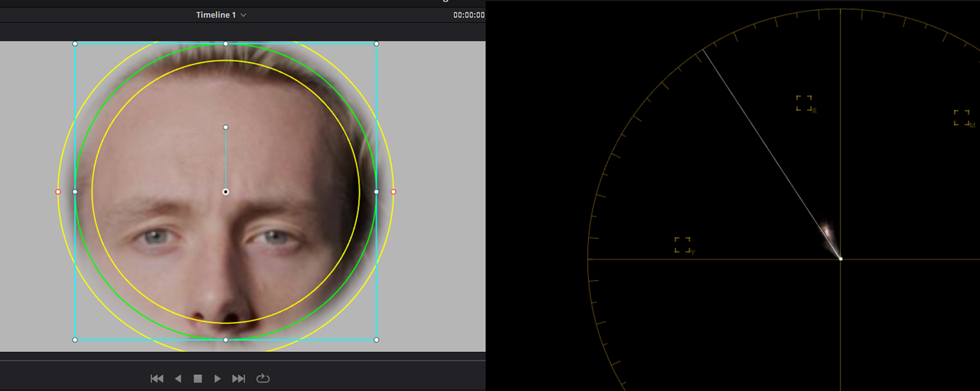
Task: Jump to the last frame
Action: (238, 378)
